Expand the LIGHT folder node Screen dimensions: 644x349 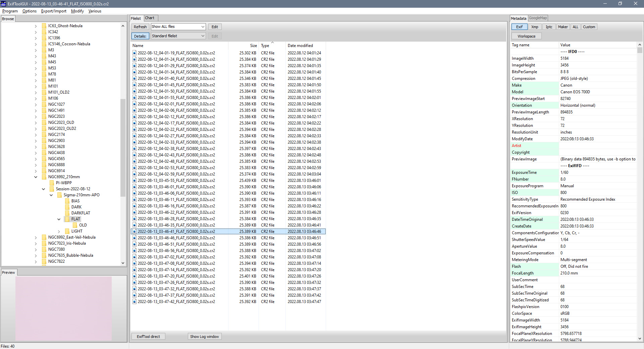tap(59, 231)
